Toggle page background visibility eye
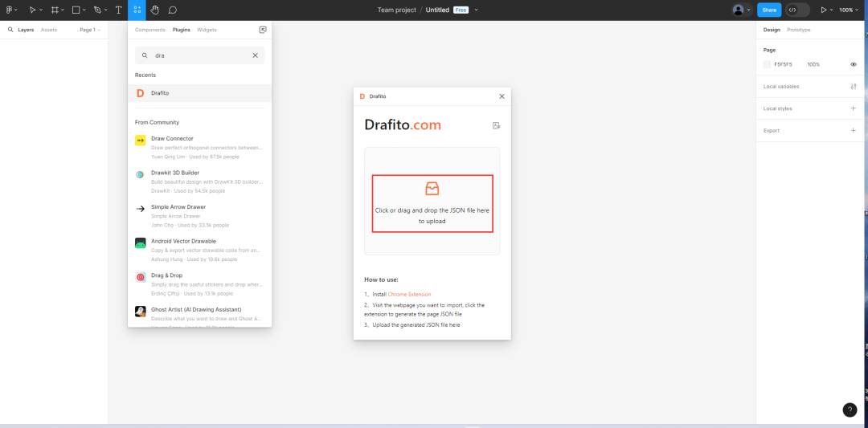Viewport: 868px width, 428px height. coord(854,65)
